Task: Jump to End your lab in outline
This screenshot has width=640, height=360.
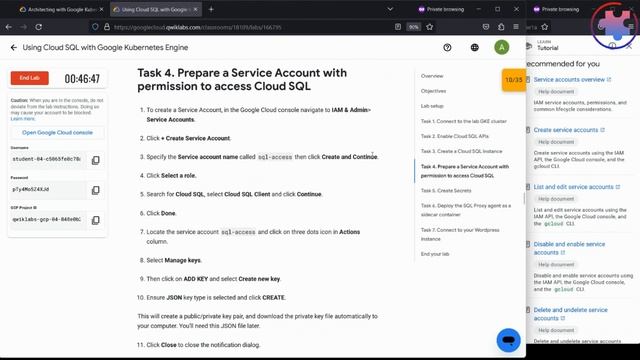Action: tap(435, 254)
